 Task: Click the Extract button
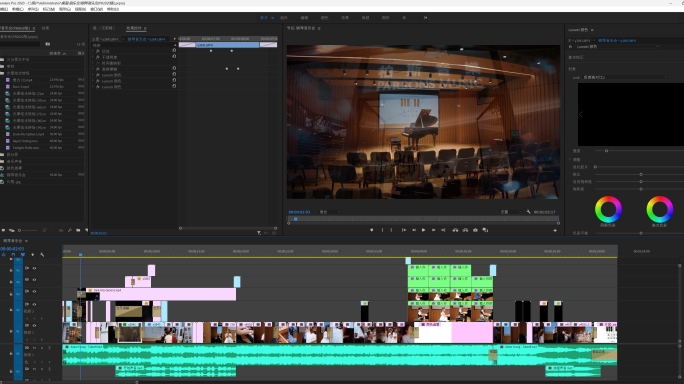465,230
